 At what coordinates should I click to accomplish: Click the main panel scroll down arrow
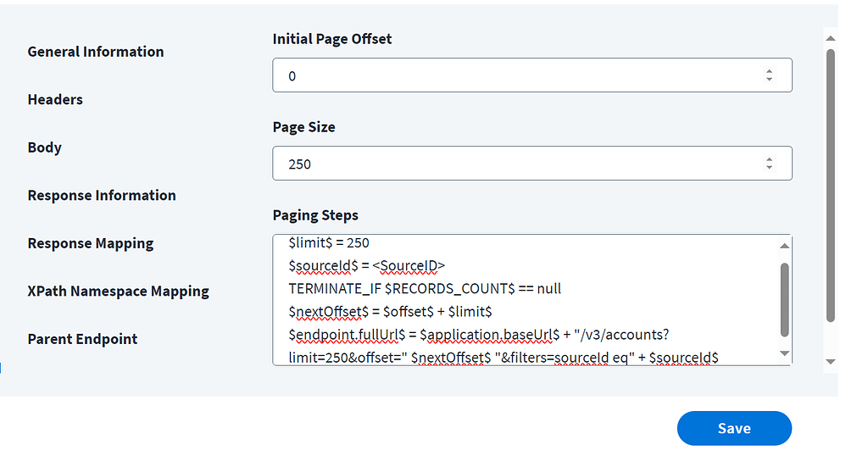click(831, 362)
